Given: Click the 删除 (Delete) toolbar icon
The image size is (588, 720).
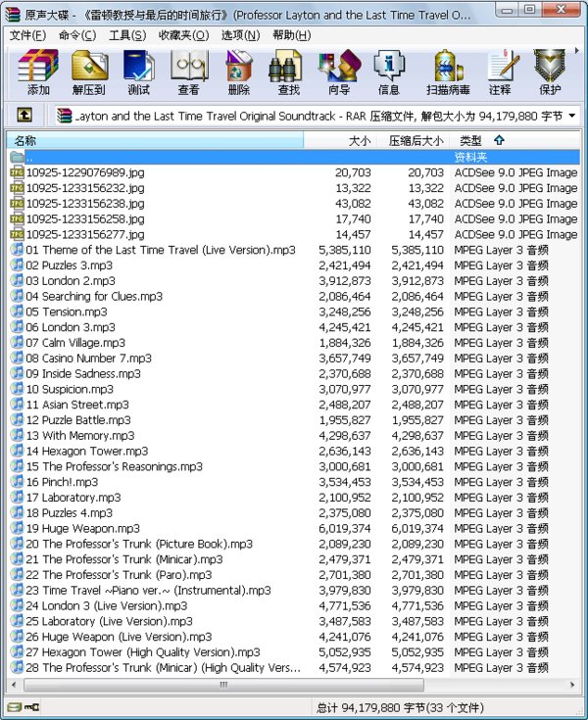Looking at the screenshot, I should coord(239,73).
